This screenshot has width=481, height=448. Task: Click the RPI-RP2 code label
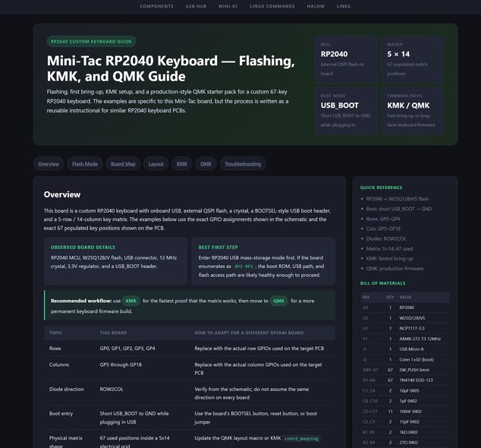pos(244,267)
